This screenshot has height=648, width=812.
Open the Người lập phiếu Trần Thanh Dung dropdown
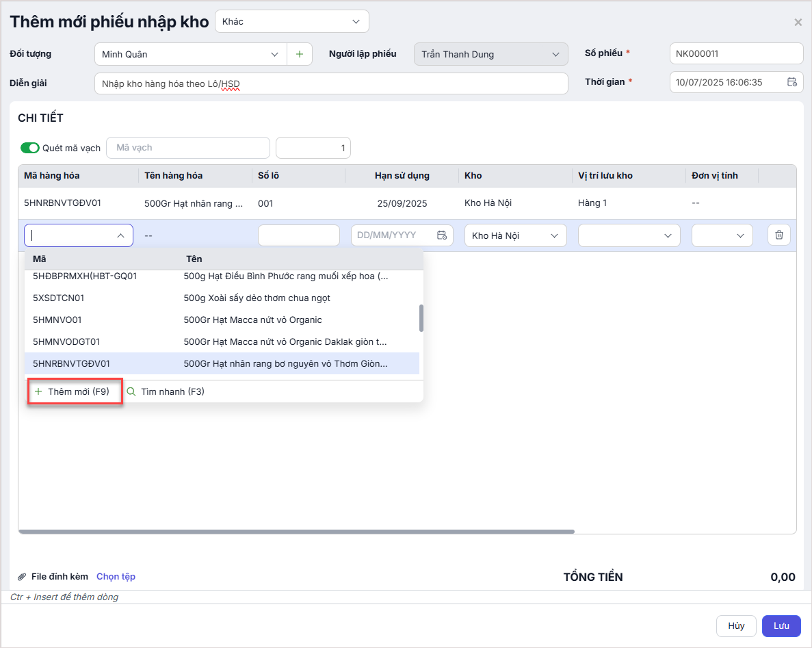[490, 54]
